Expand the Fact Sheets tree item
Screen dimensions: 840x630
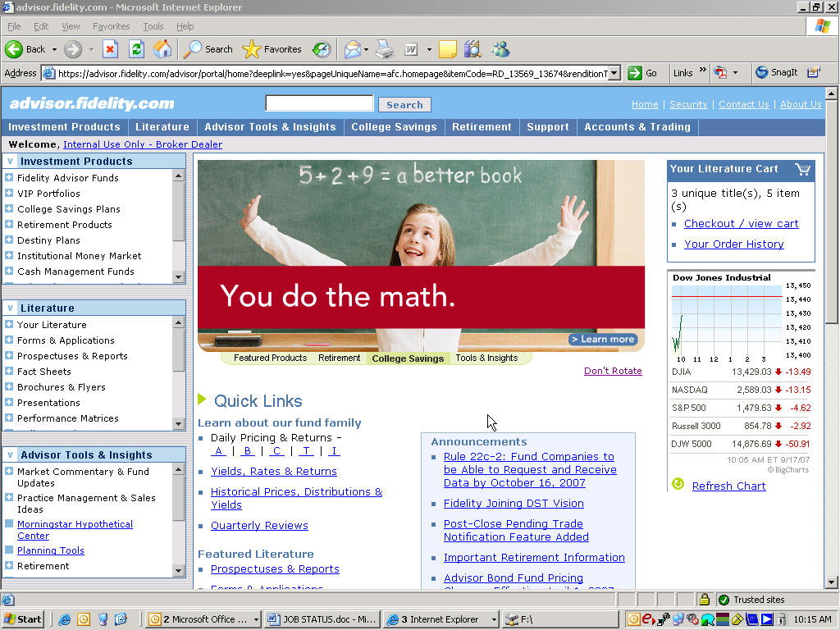tap(9, 371)
